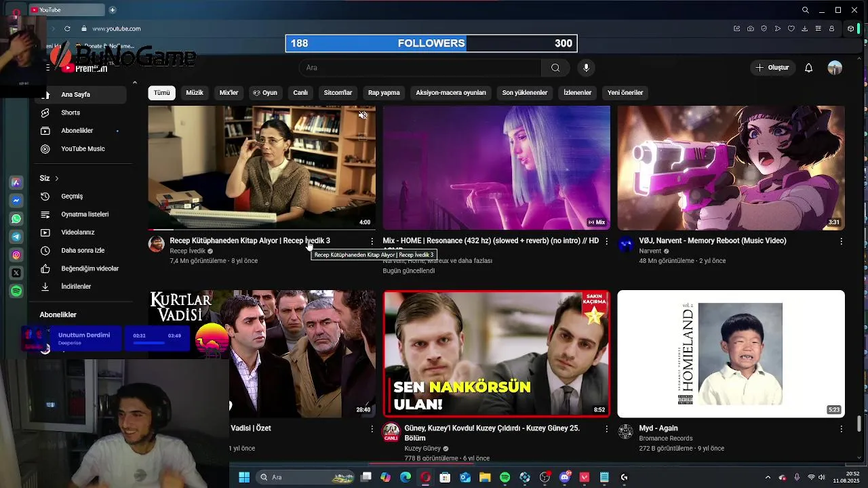Select the Mix'ler filter chip

229,93
